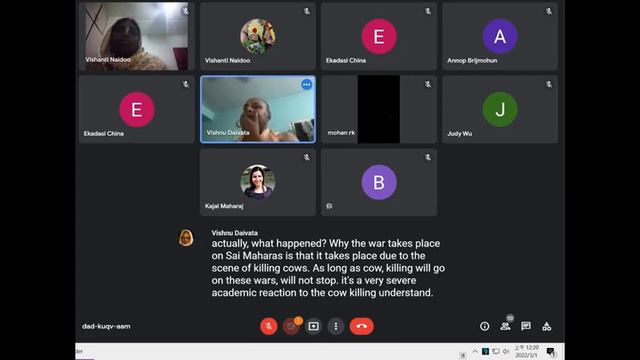Click the caption speaker avatar of Vishnu Daivata
The image size is (640, 360).
(x=186, y=238)
